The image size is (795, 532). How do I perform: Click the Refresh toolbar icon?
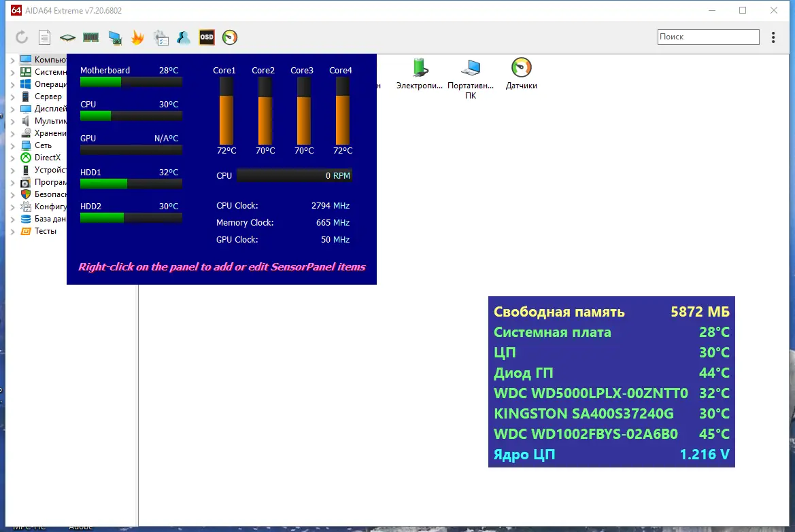pyautogui.click(x=21, y=37)
